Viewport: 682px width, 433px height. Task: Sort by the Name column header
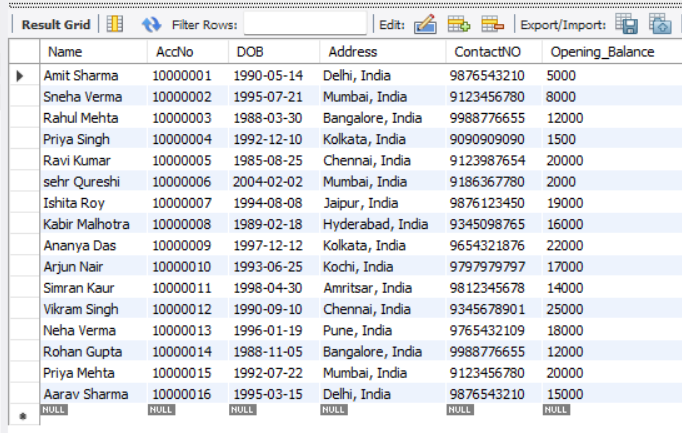94,52
